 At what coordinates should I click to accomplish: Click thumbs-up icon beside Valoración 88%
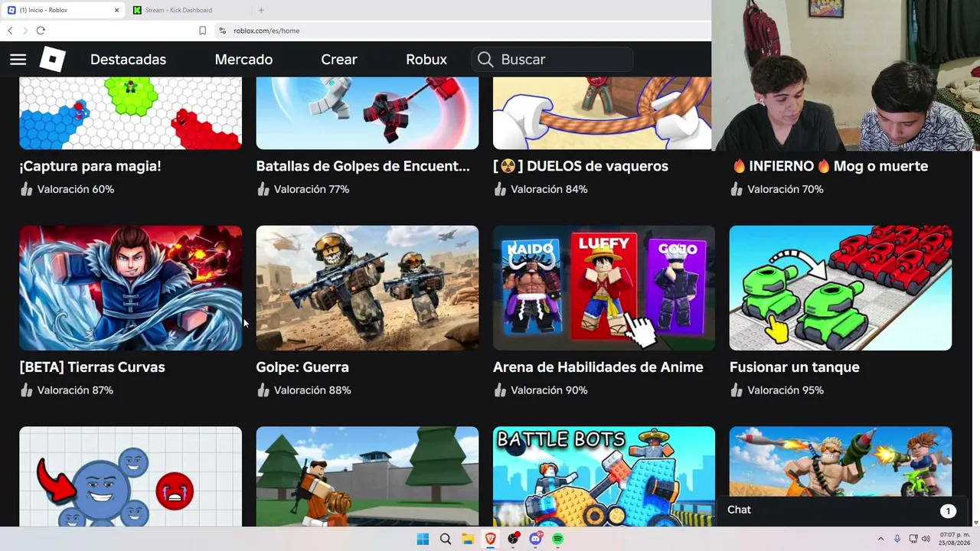[x=263, y=390]
